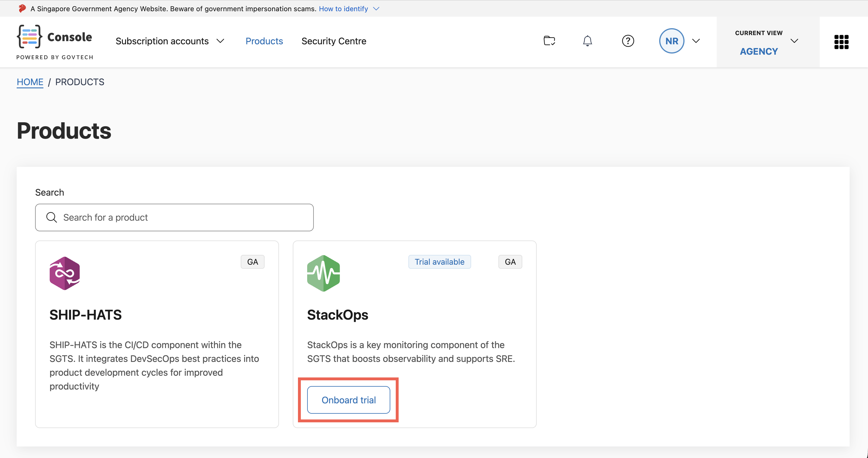Viewport: 868px width, 458px height.
Task: Click the Search label above the field
Action: 49,192
